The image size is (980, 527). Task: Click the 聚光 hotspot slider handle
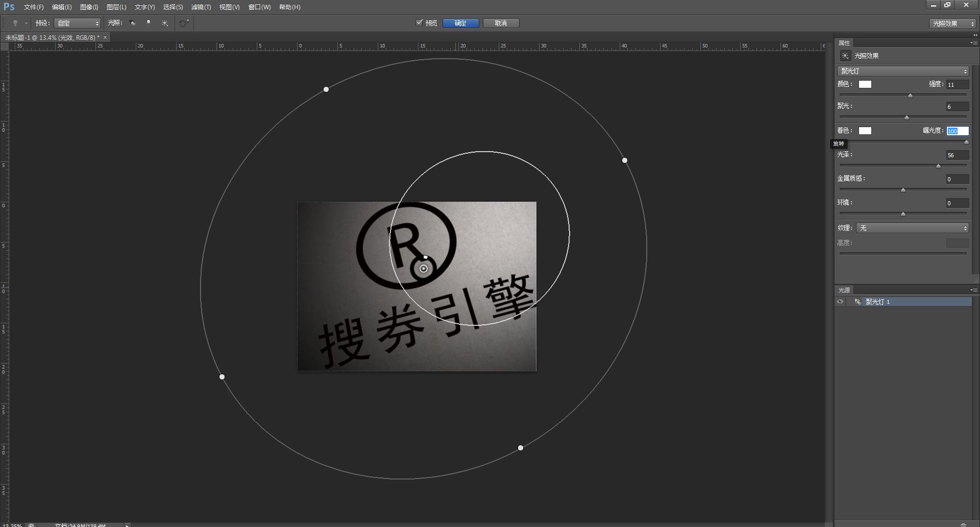tap(906, 117)
